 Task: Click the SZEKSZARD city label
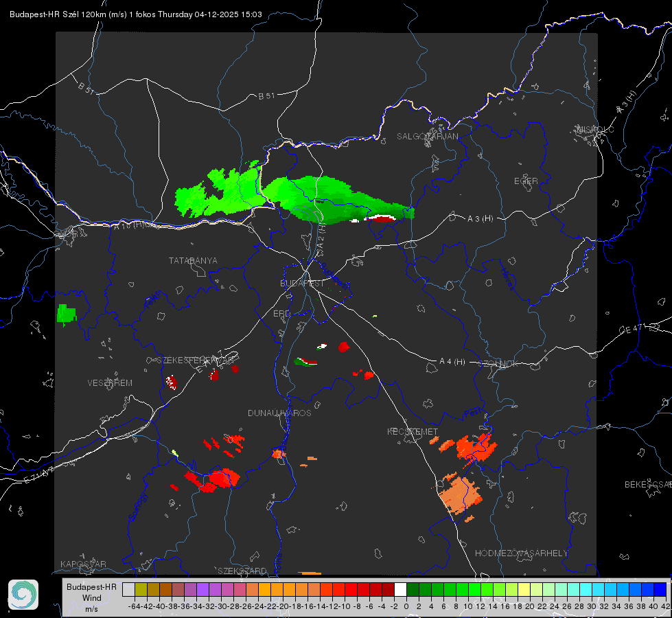tap(242, 571)
